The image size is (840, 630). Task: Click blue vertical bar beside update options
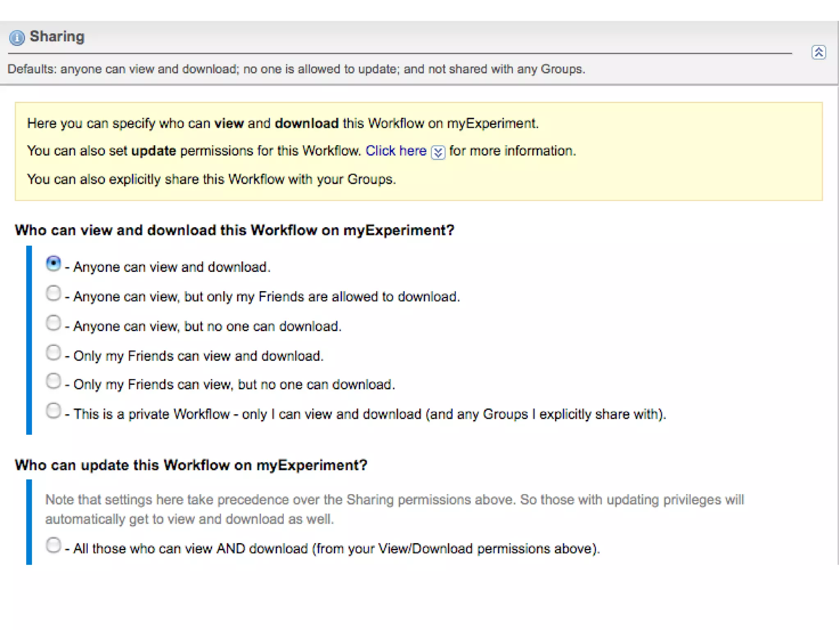(x=29, y=522)
